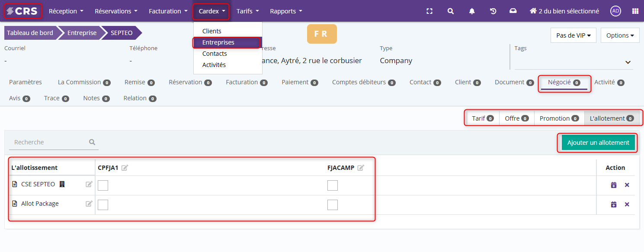Open the history clock icon
This screenshot has height=252, width=644.
click(493, 11)
